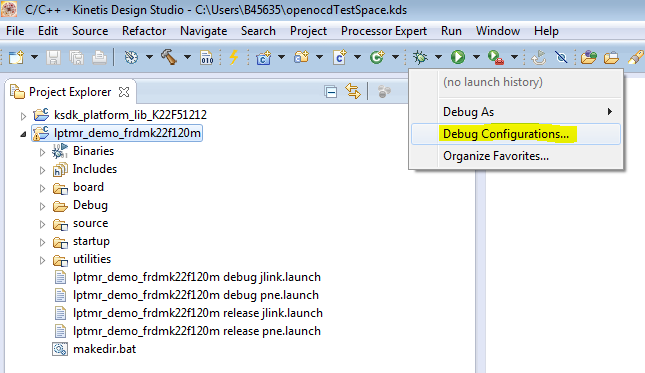Image resolution: width=645 pixels, height=373 pixels.
Task: Click the Save floppy disk icon
Action: (x=53, y=58)
